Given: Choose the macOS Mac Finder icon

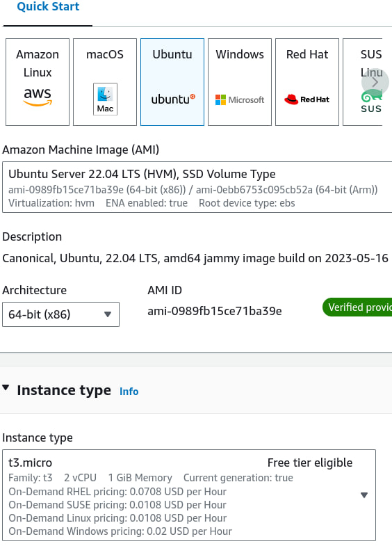Looking at the screenshot, I should (105, 99).
